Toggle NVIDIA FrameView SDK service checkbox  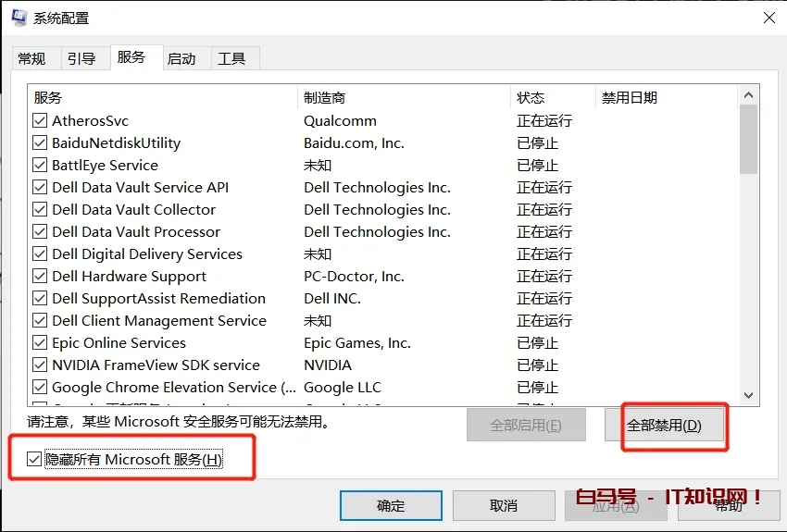(40, 365)
